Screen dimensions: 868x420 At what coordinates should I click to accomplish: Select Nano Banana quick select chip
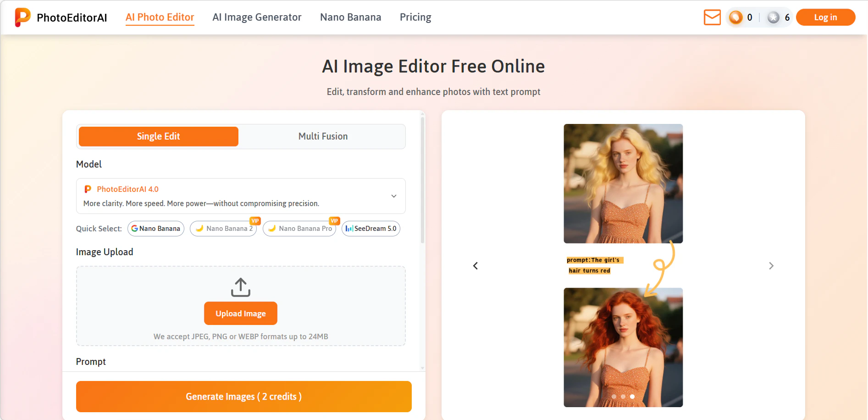pos(155,229)
